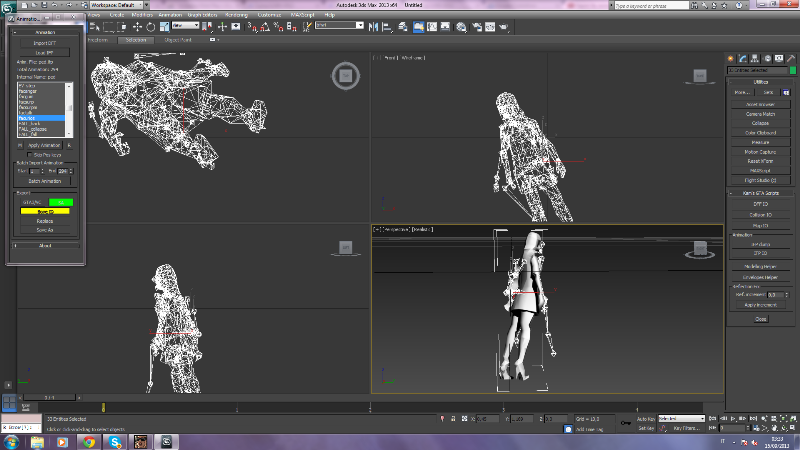Click the time slider handle

(x=49, y=397)
